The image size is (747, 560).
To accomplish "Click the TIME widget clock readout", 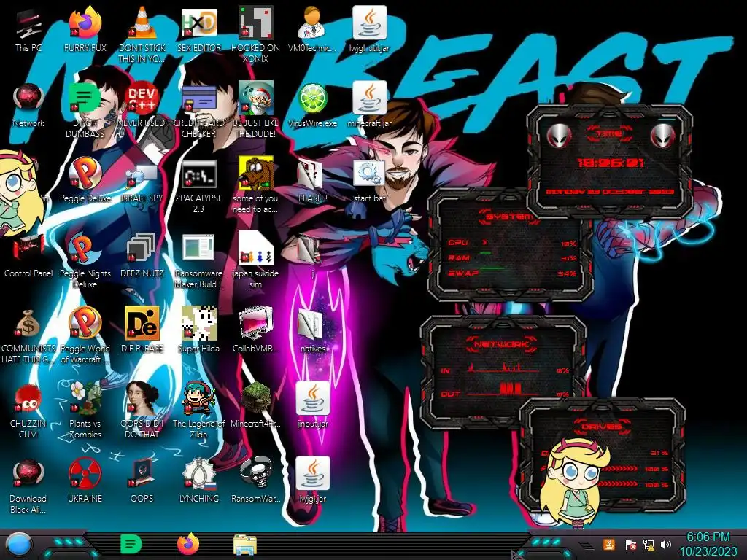I will coord(611,163).
